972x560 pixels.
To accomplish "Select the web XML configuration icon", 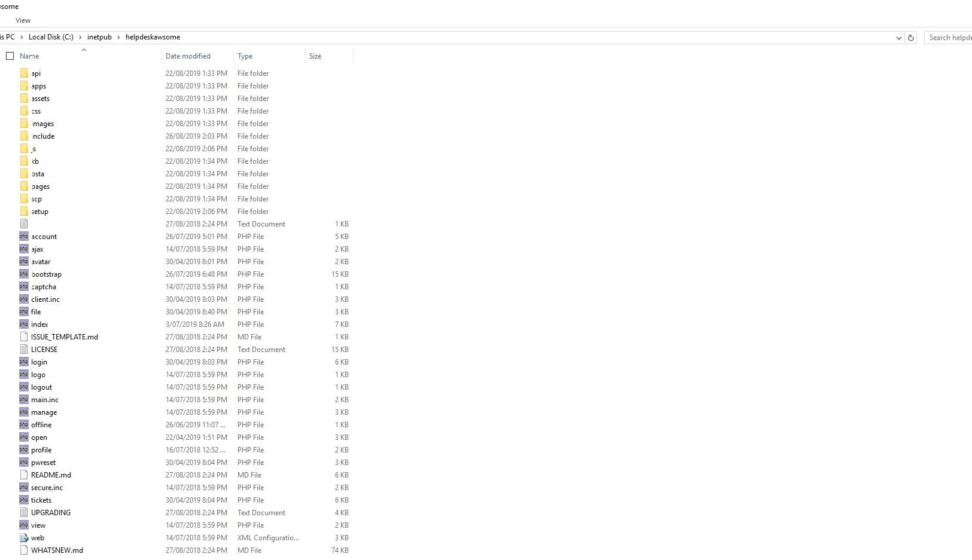I will click(24, 537).
